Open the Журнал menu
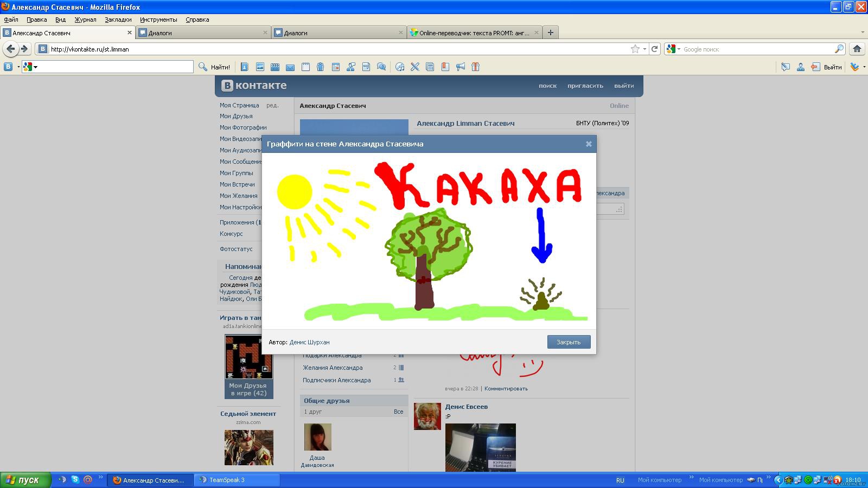868x488 pixels. pos(85,20)
